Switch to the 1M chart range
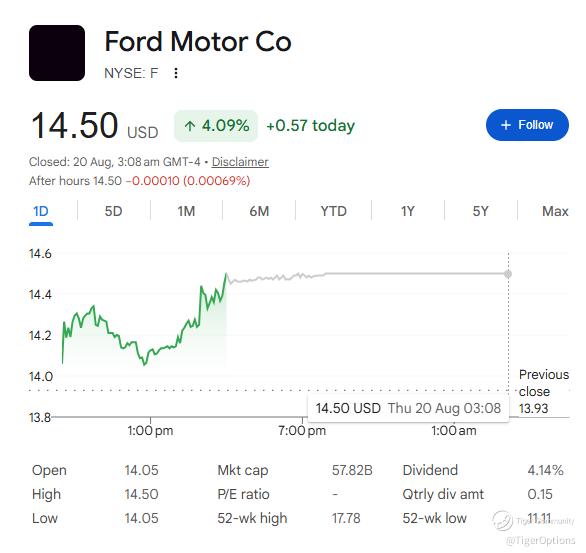This screenshot has height=553, width=586. click(186, 211)
